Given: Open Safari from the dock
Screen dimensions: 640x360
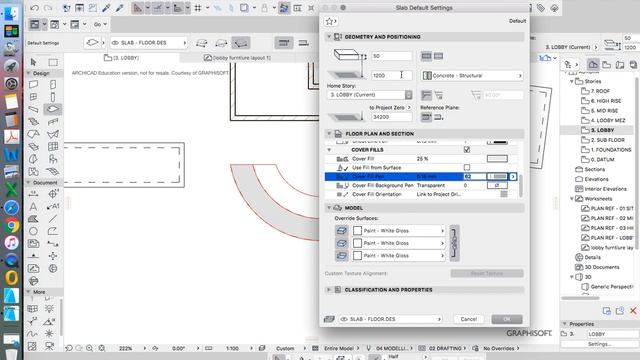Looking at the screenshot, I should 11,207.
